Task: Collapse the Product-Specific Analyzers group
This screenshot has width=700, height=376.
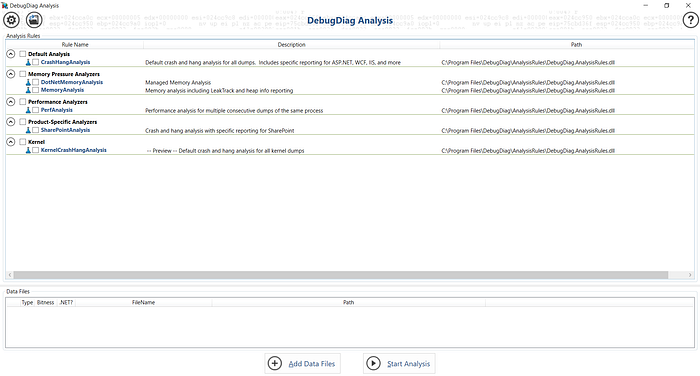Action: 11,121
